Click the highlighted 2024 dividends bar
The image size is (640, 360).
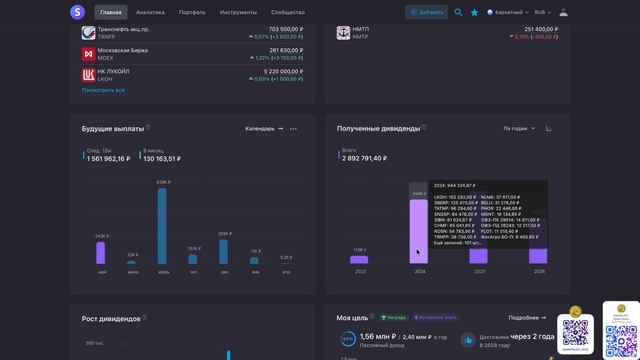(419, 231)
